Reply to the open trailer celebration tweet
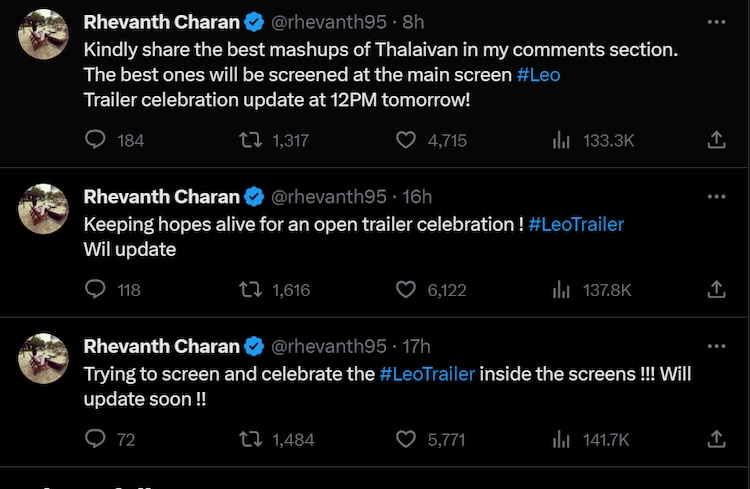The height and width of the screenshot is (489, 750). click(x=96, y=290)
